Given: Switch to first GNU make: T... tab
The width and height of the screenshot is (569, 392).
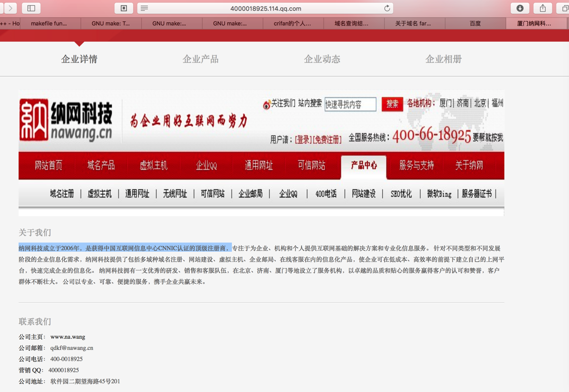Looking at the screenshot, I should pyautogui.click(x=110, y=23).
